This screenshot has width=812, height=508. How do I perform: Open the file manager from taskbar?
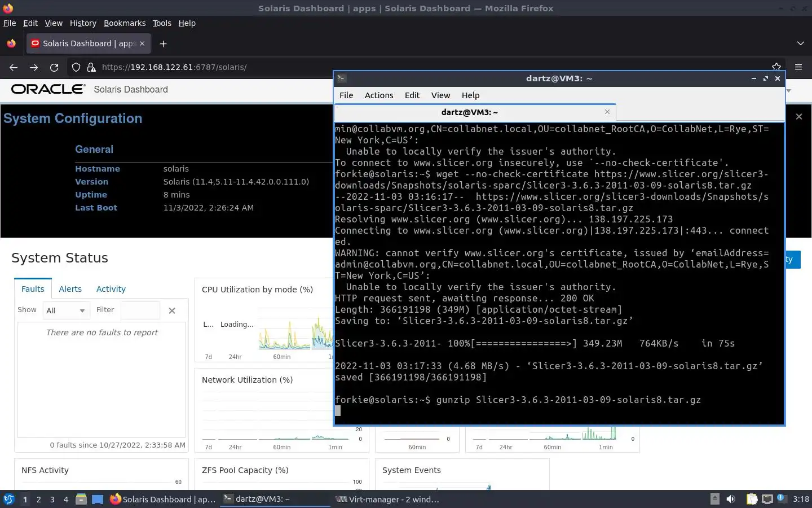pos(81,499)
